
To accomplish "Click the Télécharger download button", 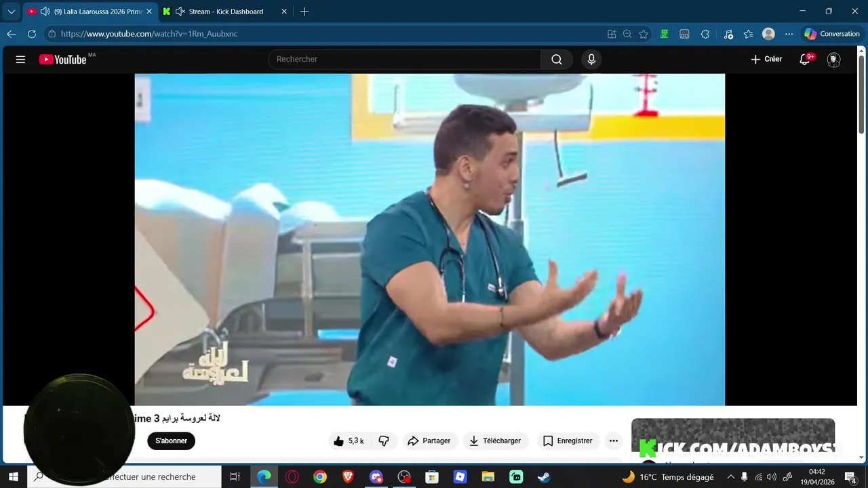I will coord(496,441).
